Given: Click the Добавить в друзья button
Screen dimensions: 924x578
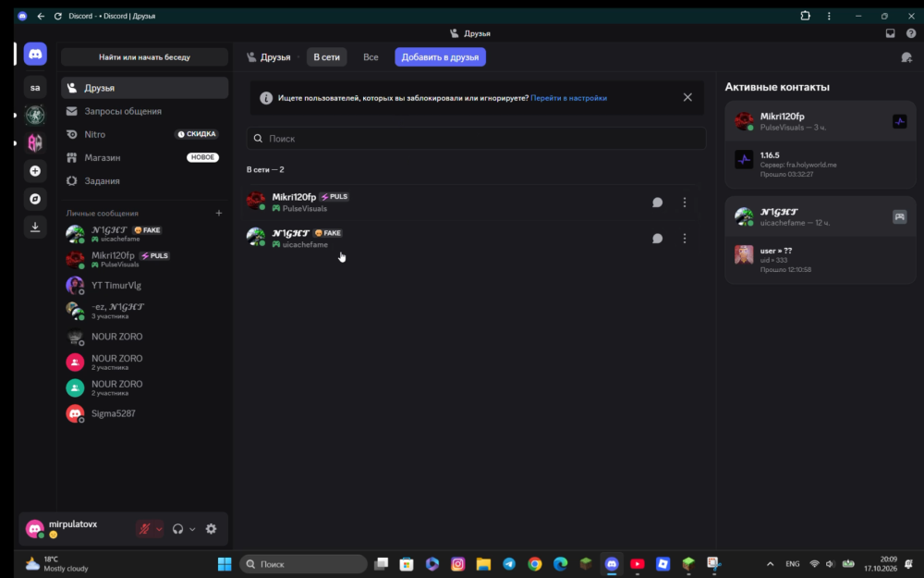Looking at the screenshot, I should [440, 57].
